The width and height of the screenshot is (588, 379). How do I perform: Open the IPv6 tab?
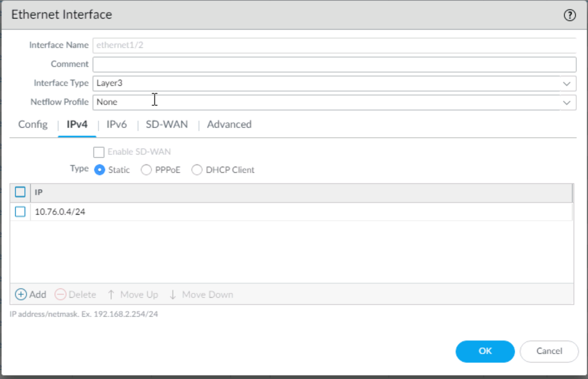pyautogui.click(x=118, y=125)
